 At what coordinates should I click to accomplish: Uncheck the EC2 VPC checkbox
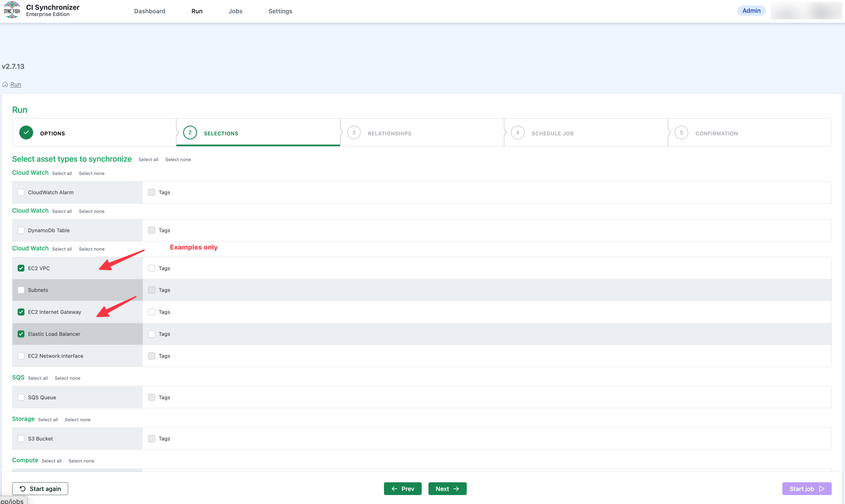21,268
